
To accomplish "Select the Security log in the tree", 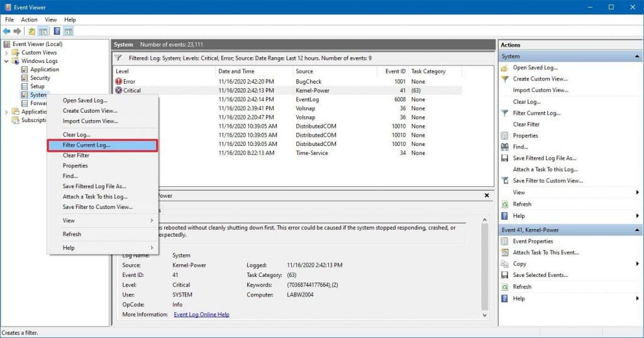I will coord(40,78).
